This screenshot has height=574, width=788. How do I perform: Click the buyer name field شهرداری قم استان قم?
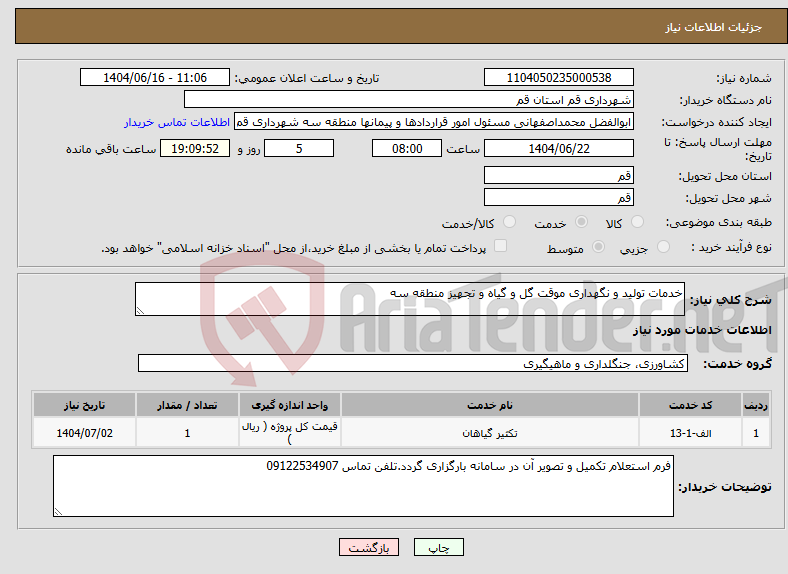pyautogui.click(x=409, y=100)
